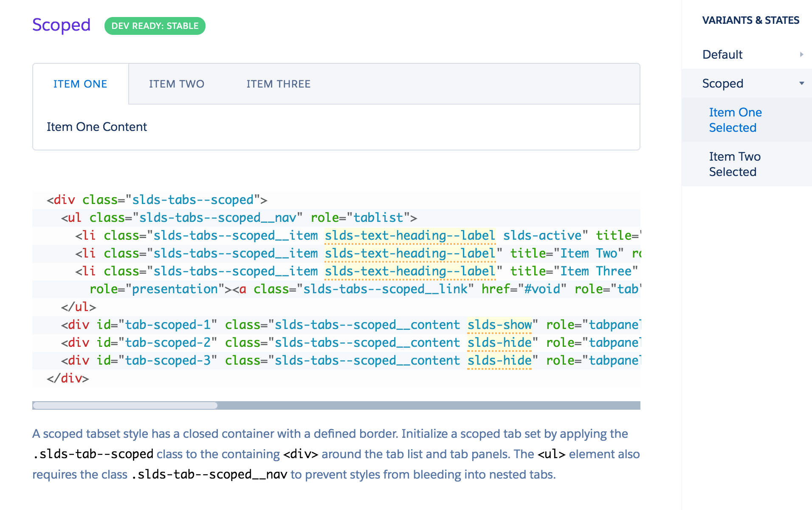The width and height of the screenshot is (812, 510).
Task: Click slds-hide token on tab-scoped-2 line
Action: [499, 343]
